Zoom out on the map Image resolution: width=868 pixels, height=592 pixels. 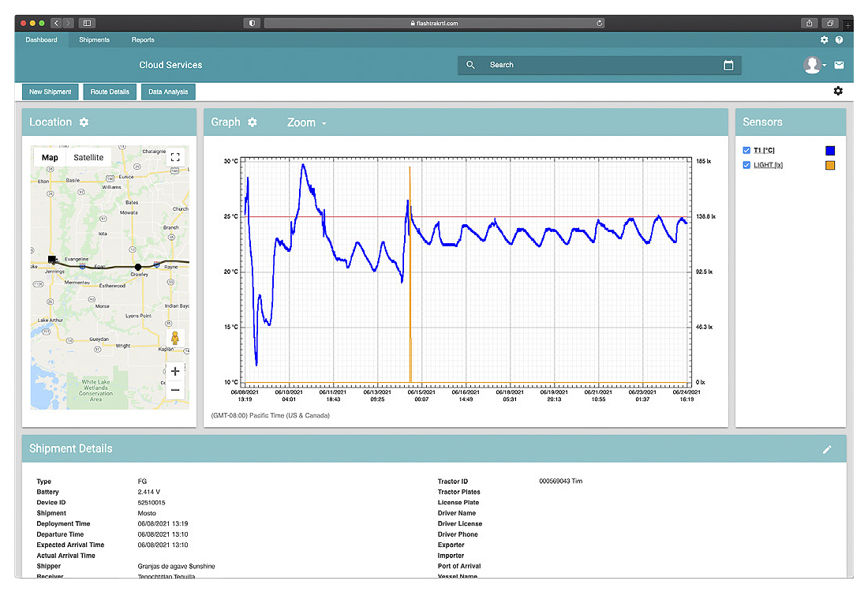click(x=175, y=389)
